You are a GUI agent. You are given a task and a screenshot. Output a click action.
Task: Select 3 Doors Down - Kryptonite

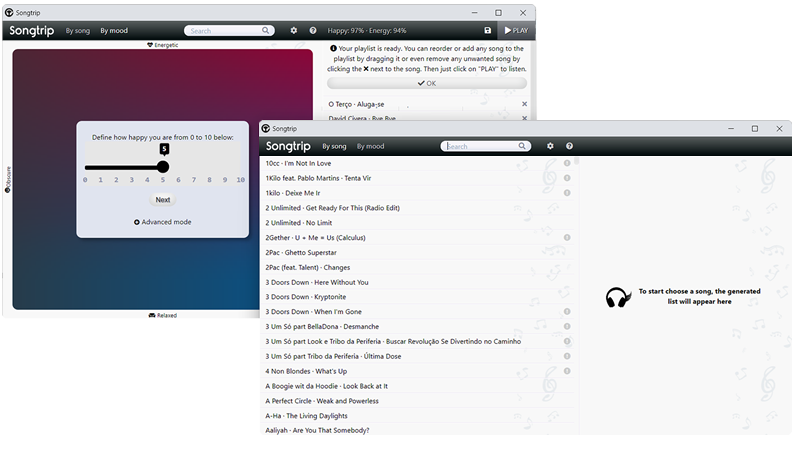click(x=418, y=297)
